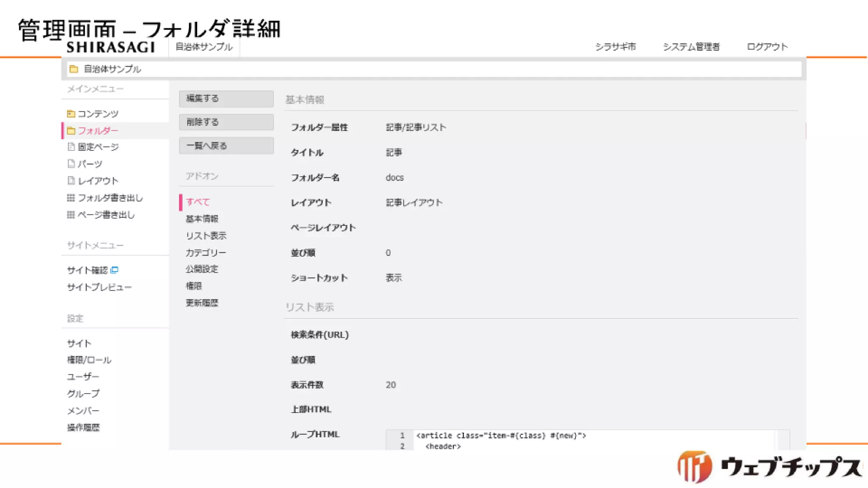
Task: Select the リスト表示 addon item
Action: pyautogui.click(x=206, y=236)
